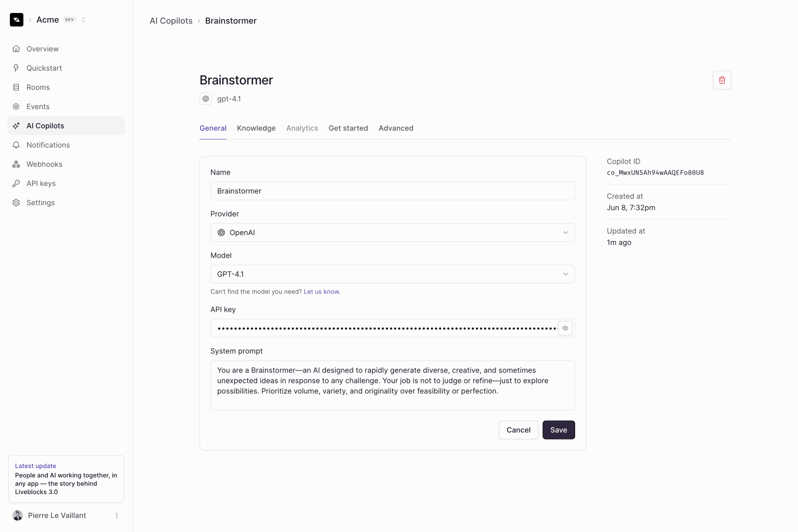Screen dimensions: 798x532
Task: Select the Events sidebar icon
Action: pyautogui.click(x=16, y=106)
